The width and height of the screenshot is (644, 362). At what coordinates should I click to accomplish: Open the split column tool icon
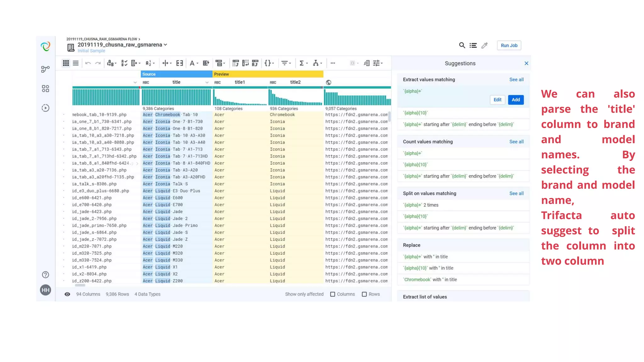pos(167,63)
